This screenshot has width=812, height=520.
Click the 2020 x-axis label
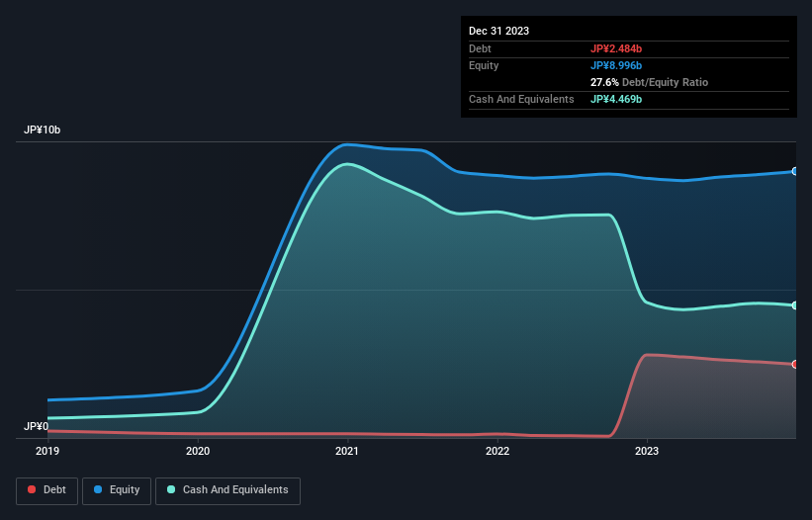coord(198,451)
